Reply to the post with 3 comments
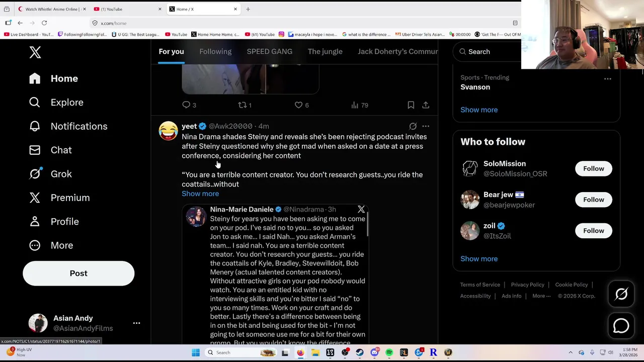Viewport: 644px width, 362px height. (189, 105)
